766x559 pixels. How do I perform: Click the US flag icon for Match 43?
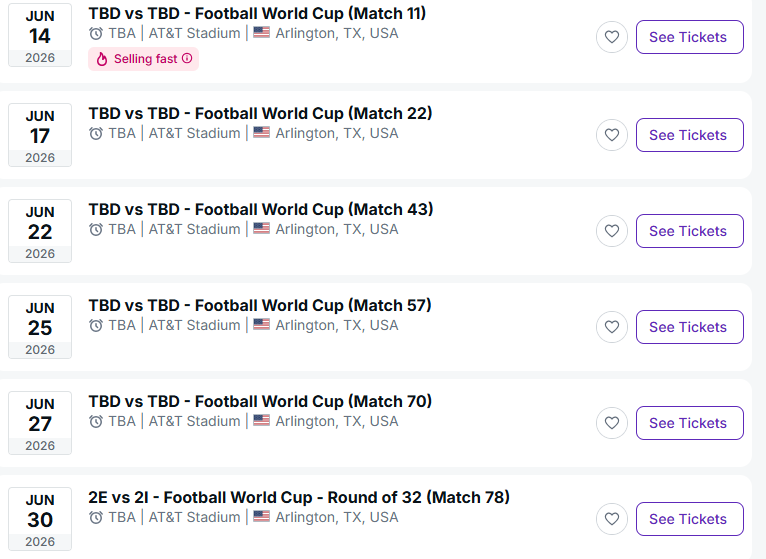point(261,229)
